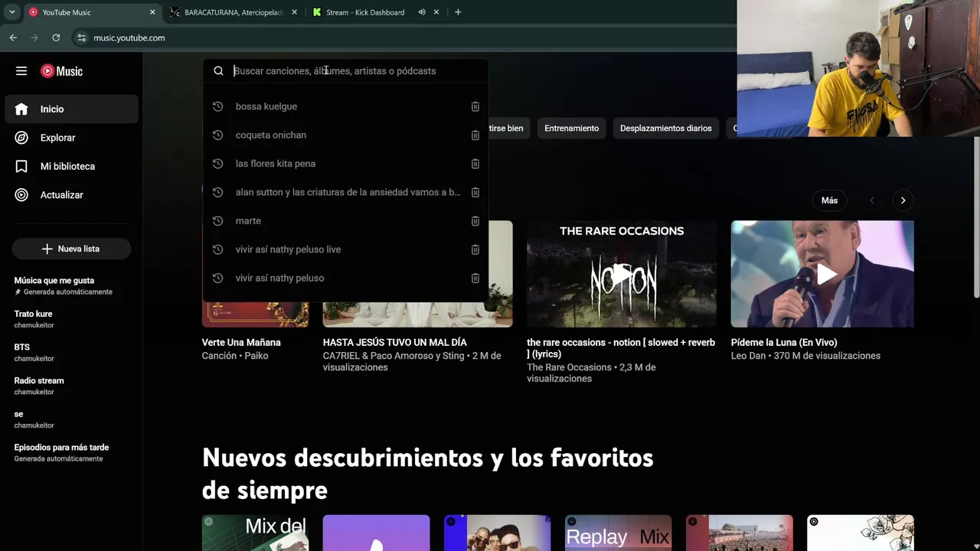Viewport: 980px width, 551px height.
Task: Open 'Verte Una Mañana' song title
Action: pos(241,342)
